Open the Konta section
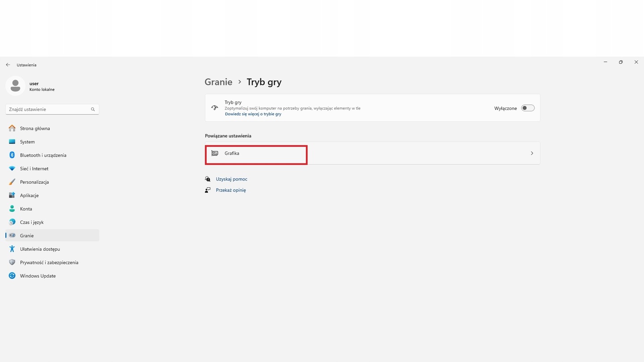 (x=52, y=209)
